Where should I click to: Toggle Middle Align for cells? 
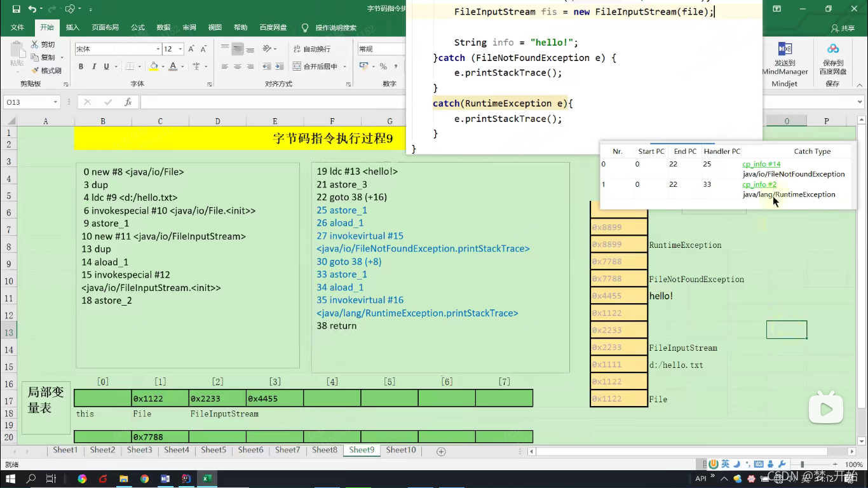(x=238, y=49)
